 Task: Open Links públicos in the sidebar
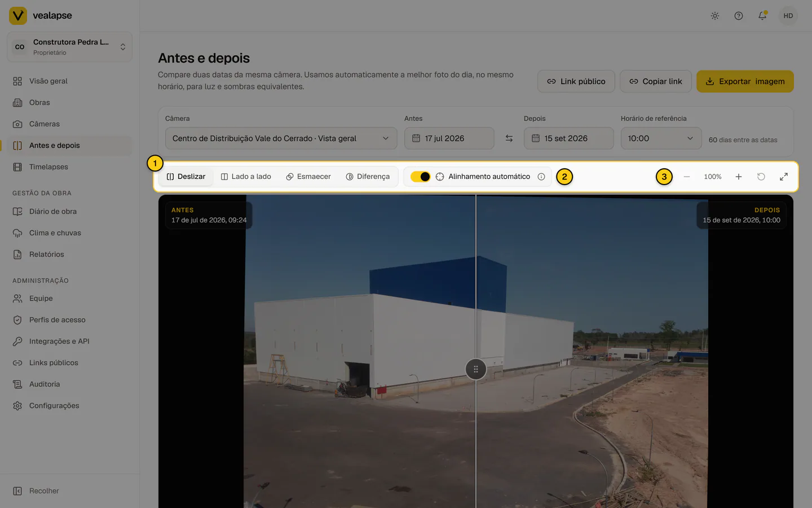coord(70,363)
